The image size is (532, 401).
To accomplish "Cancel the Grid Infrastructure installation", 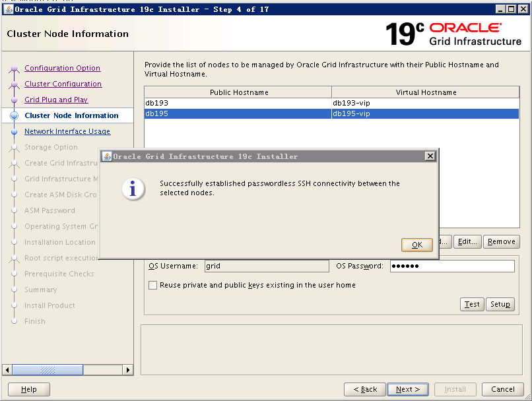I will pyautogui.click(x=503, y=390).
